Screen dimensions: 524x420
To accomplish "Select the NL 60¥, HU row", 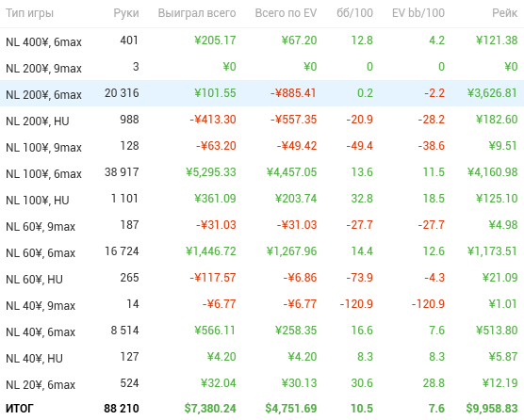I will click(262, 278).
